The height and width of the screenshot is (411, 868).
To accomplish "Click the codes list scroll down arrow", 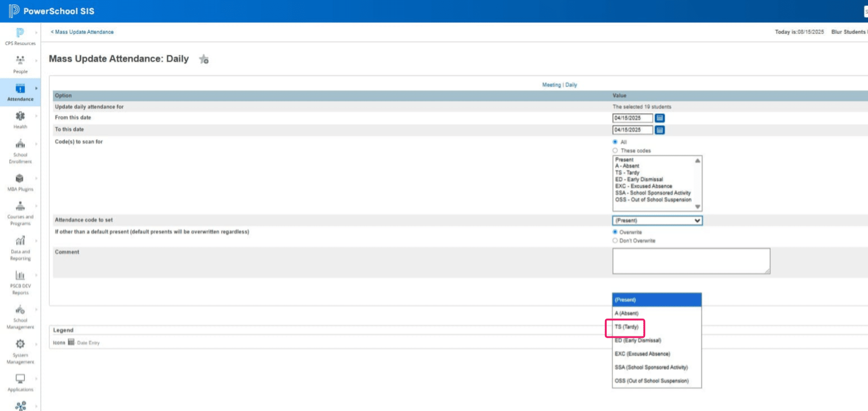I will click(x=698, y=207).
